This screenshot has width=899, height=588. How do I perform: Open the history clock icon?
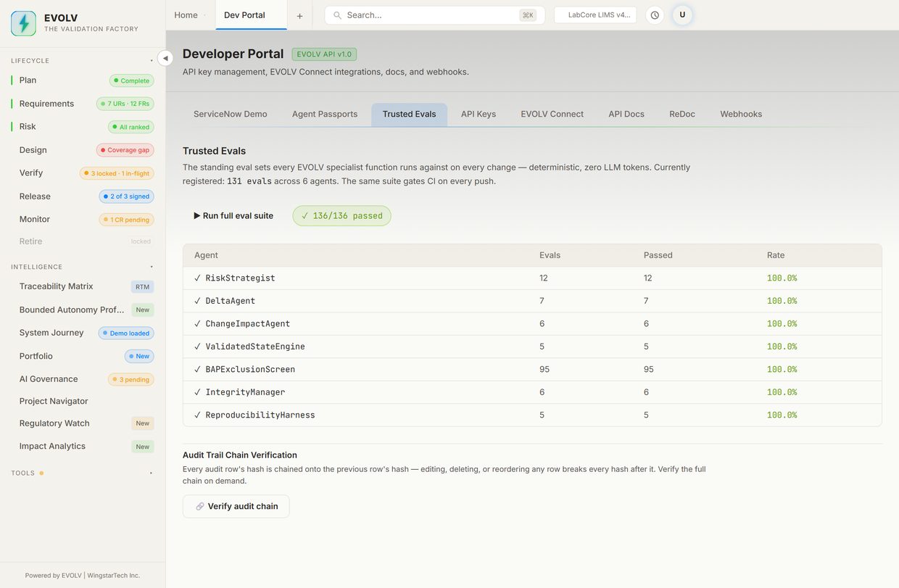(x=655, y=15)
